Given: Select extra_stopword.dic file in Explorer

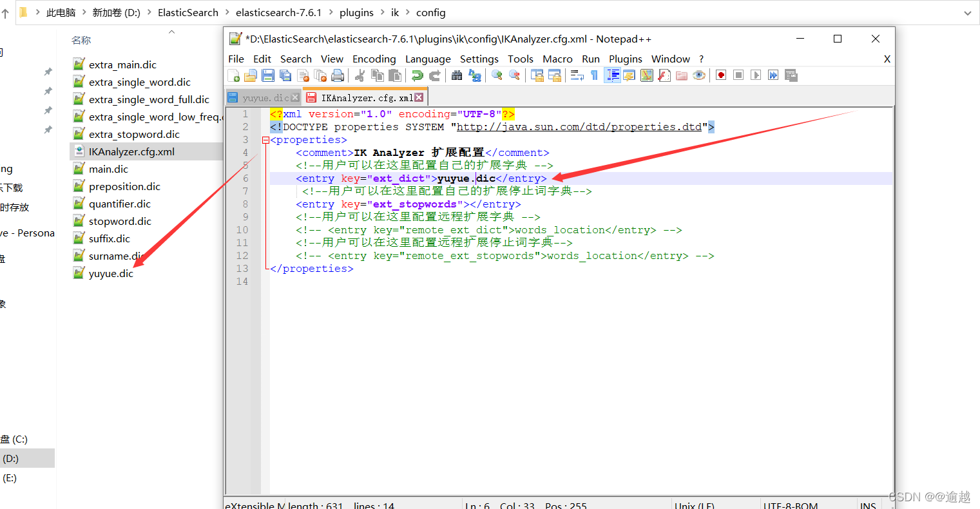Looking at the screenshot, I should click(134, 134).
